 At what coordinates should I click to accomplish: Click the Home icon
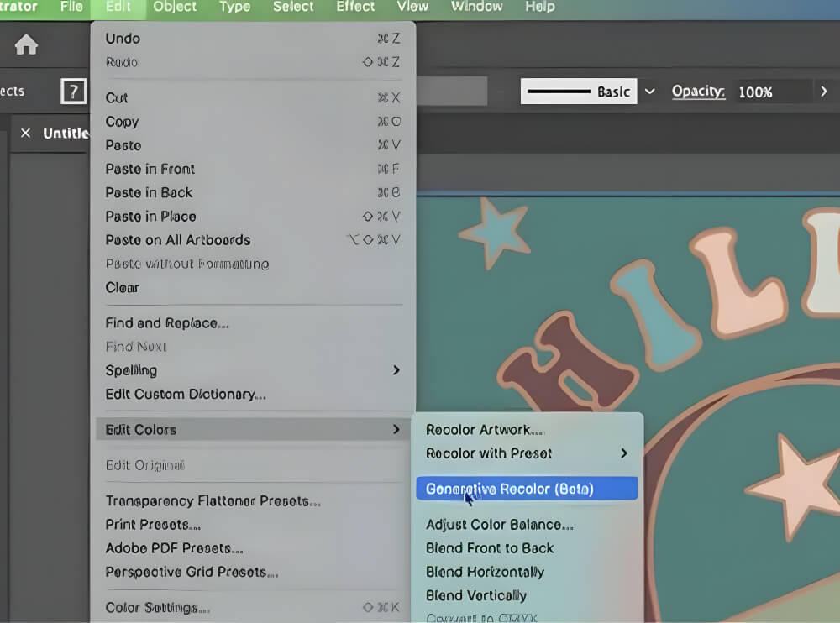(26, 44)
